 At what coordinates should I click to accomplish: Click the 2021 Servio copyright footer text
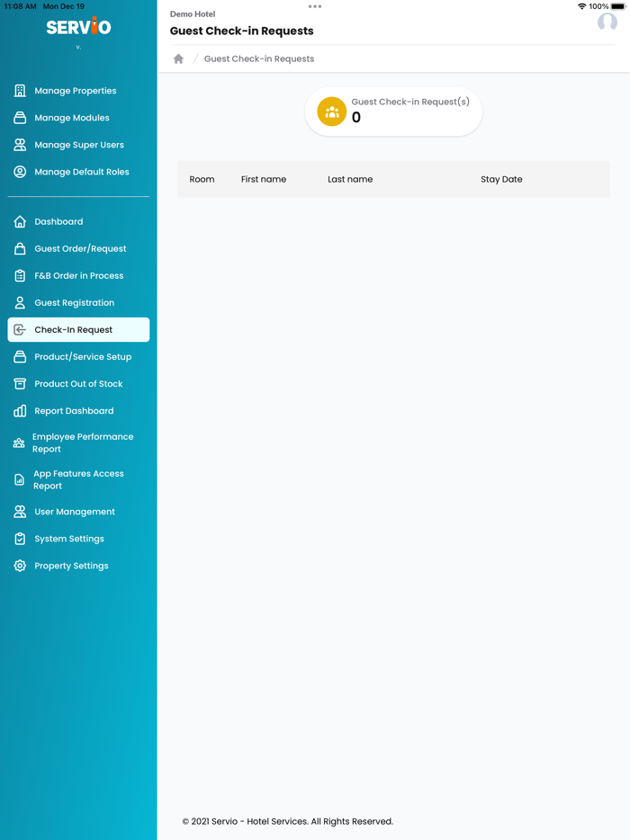point(288,821)
